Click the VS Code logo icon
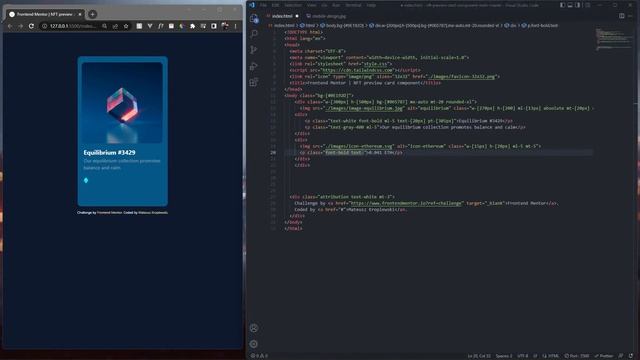Image resolution: width=640 pixels, height=360 pixels. (252, 5)
